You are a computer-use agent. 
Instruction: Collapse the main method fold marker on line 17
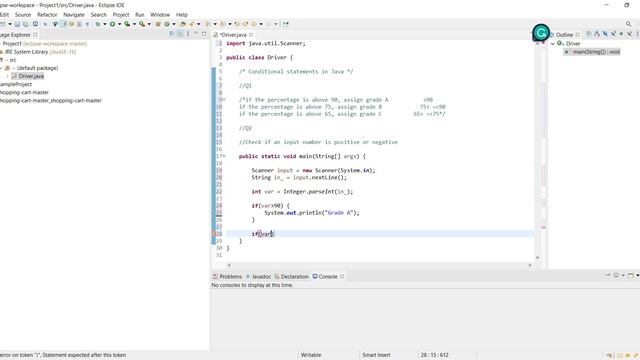point(223,156)
